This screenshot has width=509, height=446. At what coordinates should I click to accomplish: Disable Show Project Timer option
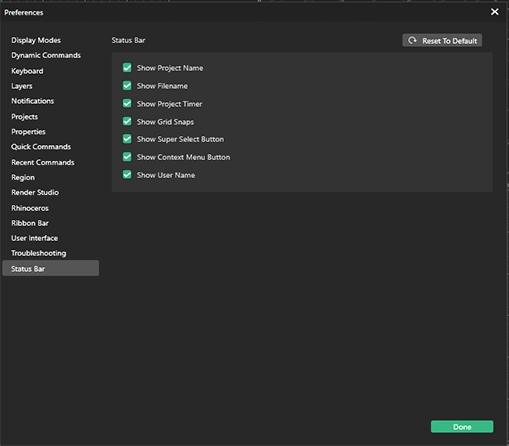click(x=127, y=103)
